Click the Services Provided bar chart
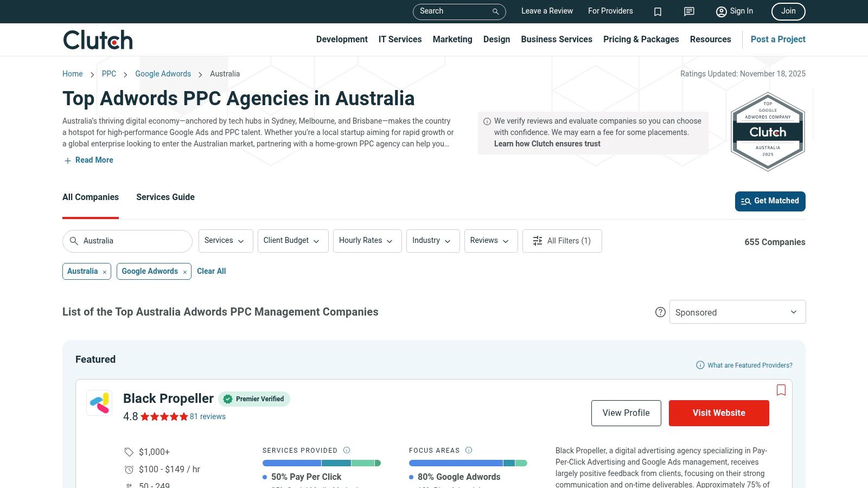Viewport: 868px width, 488px height. point(321,463)
